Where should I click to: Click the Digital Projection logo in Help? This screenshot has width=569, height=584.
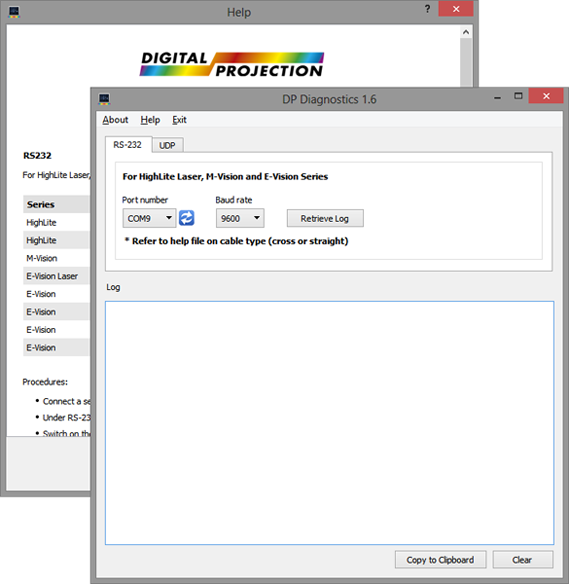[232, 64]
